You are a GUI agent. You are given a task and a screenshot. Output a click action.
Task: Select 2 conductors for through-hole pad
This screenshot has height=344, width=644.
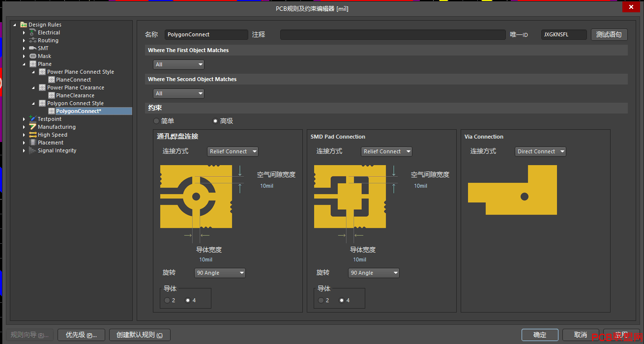167,300
